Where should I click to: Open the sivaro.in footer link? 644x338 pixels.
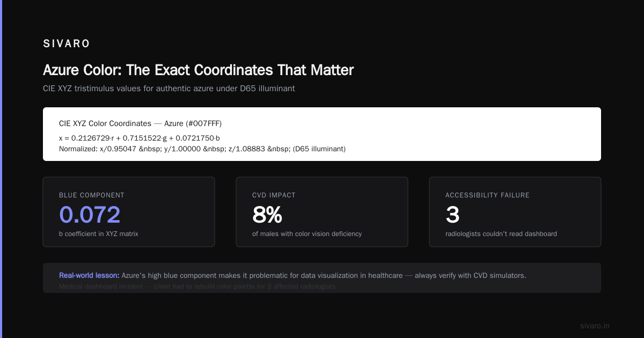[x=595, y=326]
